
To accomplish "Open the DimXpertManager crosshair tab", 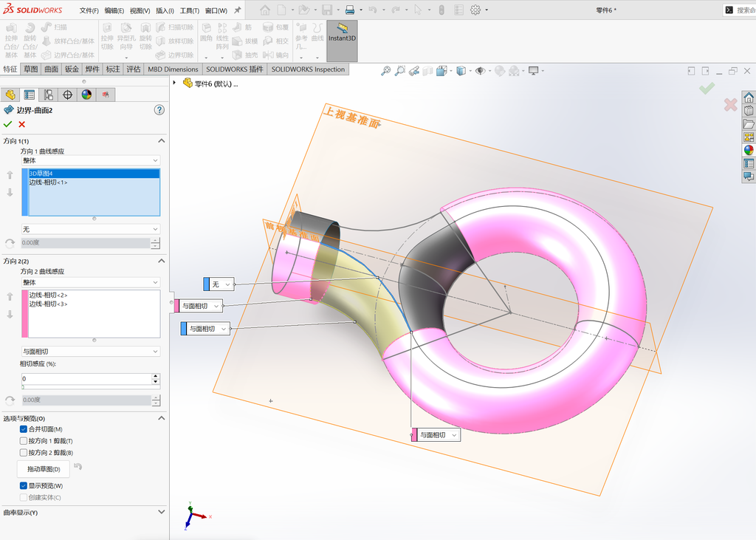I will click(x=67, y=95).
